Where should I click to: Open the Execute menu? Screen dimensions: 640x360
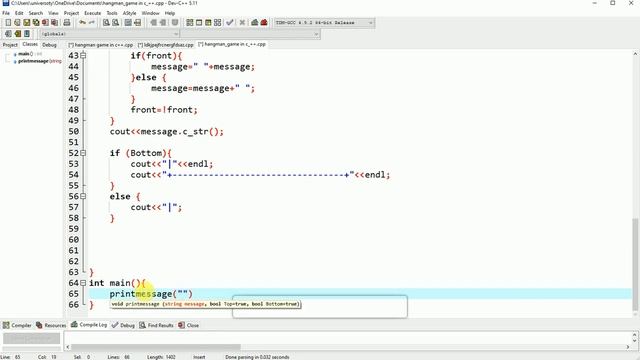[92, 13]
